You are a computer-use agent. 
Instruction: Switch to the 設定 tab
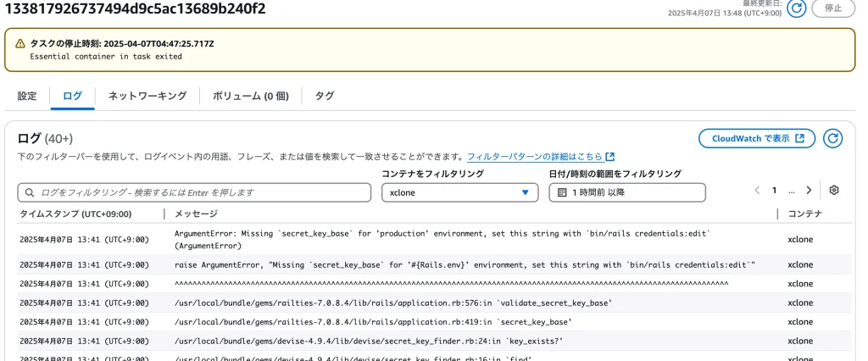tap(27, 96)
